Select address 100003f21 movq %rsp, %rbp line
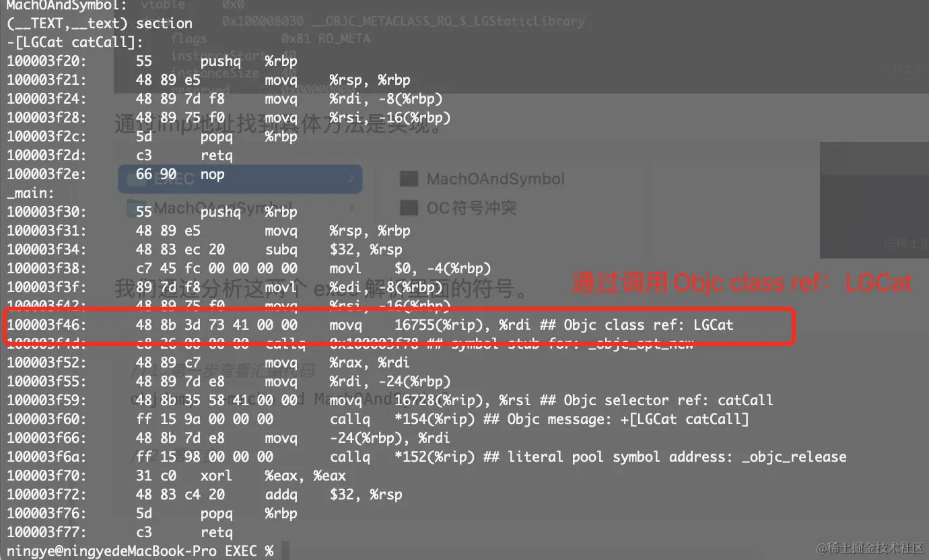929x560 pixels. (x=209, y=80)
